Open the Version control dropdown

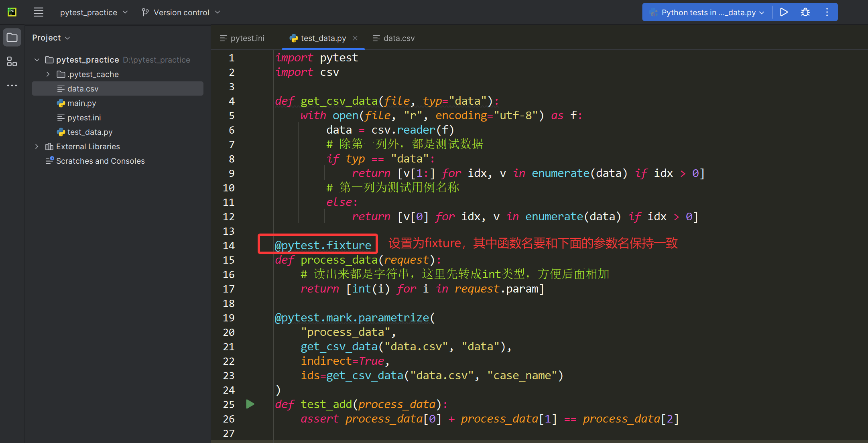[181, 12]
